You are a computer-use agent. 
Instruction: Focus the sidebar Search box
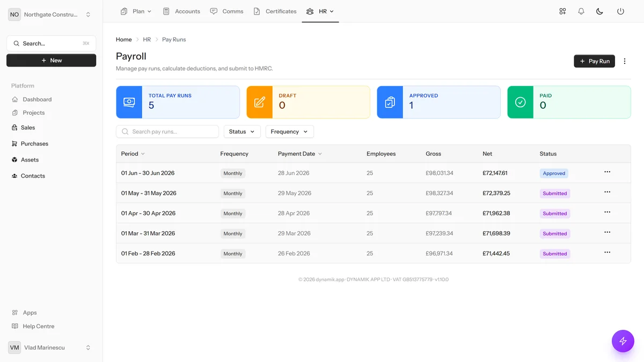pos(52,43)
